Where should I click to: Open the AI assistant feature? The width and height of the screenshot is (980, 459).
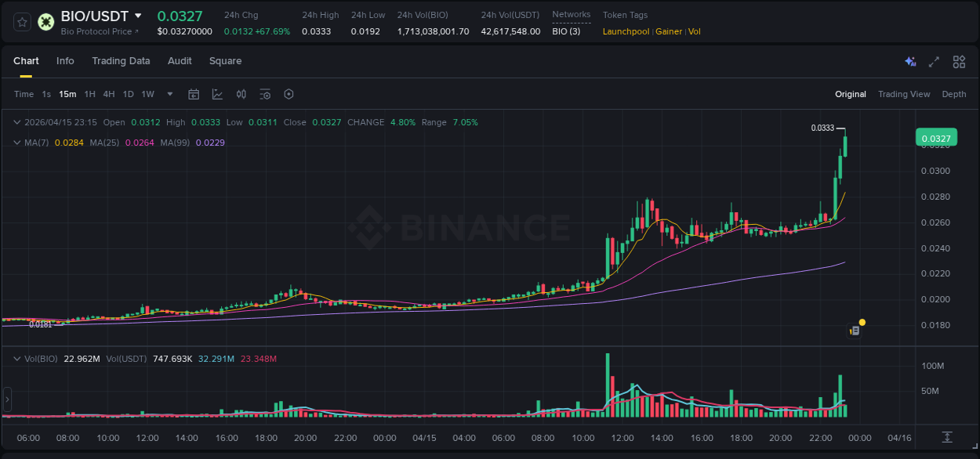910,61
